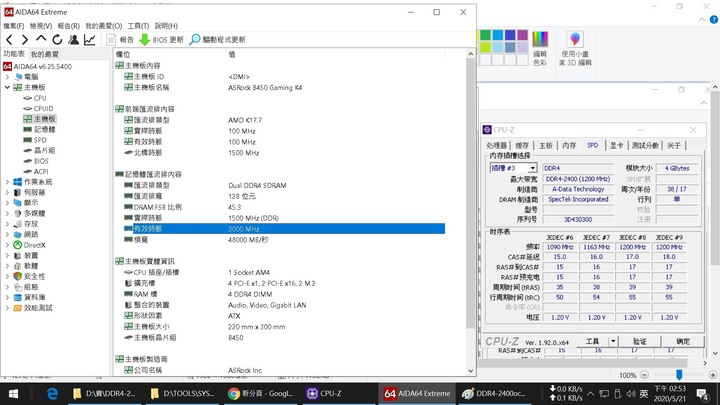Screen dimensions: 720x405
Task: Open CPU-Z 处理器 tab
Action: click(496, 146)
